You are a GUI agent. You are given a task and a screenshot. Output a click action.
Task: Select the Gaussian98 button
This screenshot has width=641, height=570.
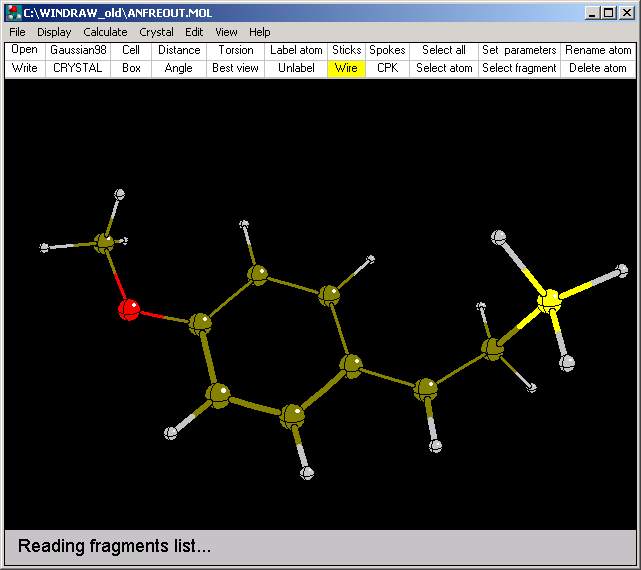point(78,50)
